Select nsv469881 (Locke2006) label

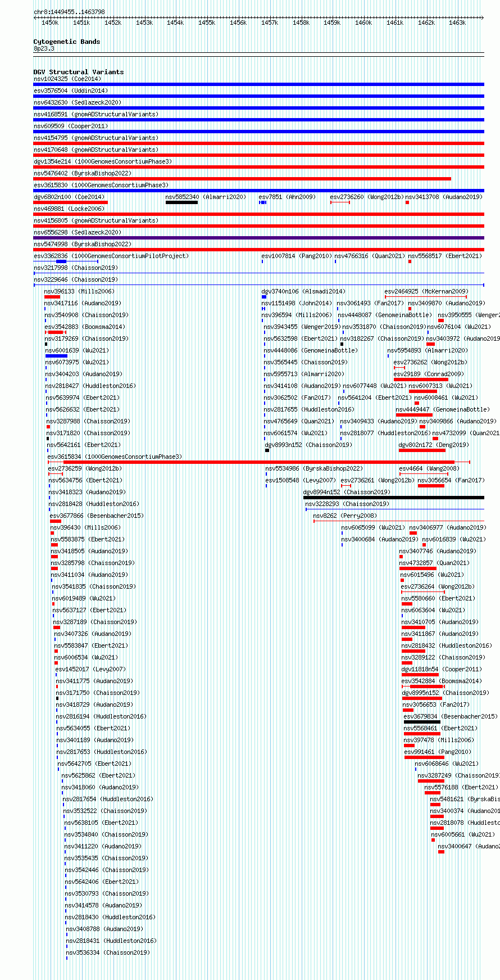(69, 209)
